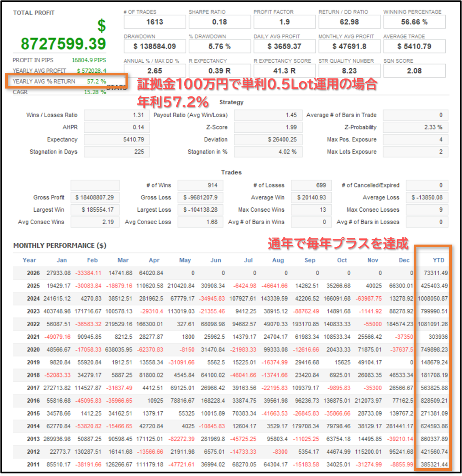This screenshot has height=476, width=462.
Task: Select the Average Loss field $ -13850.08
Action: pos(427,198)
